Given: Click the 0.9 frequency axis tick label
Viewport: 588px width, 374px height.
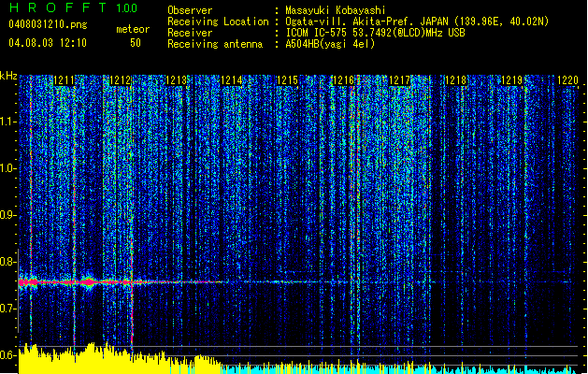Looking at the screenshot, I should click(7, 215).
